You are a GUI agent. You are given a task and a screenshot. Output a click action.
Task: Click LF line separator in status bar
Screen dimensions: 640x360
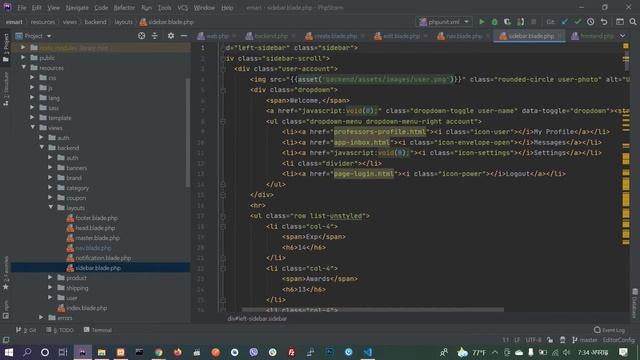tap(517, 340)
